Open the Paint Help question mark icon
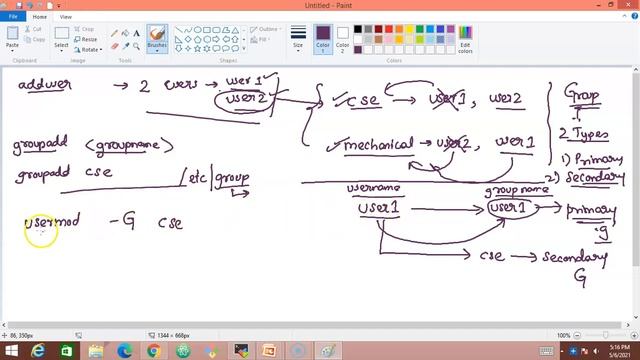 pyautogui.click(x=635, y=16)
